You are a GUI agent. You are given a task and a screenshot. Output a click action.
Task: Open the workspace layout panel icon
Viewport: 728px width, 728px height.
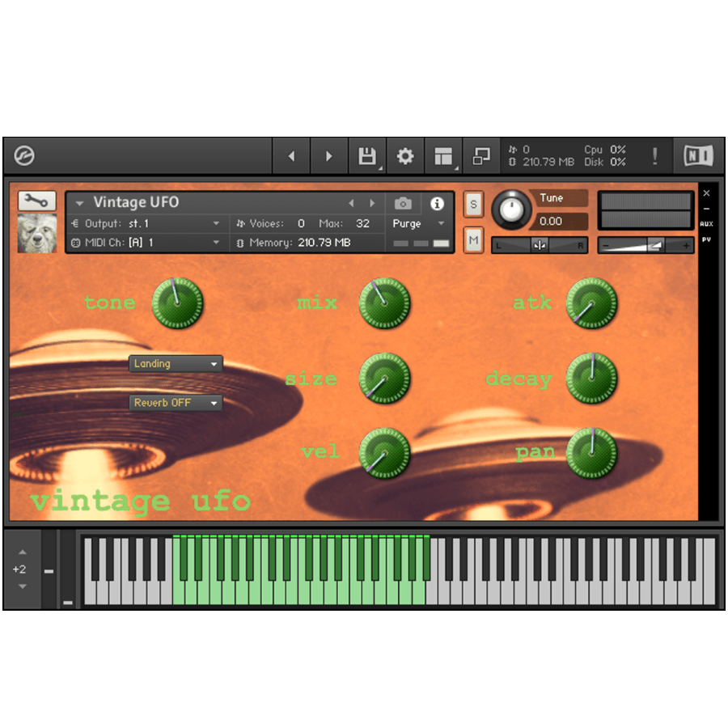point(443,156)
